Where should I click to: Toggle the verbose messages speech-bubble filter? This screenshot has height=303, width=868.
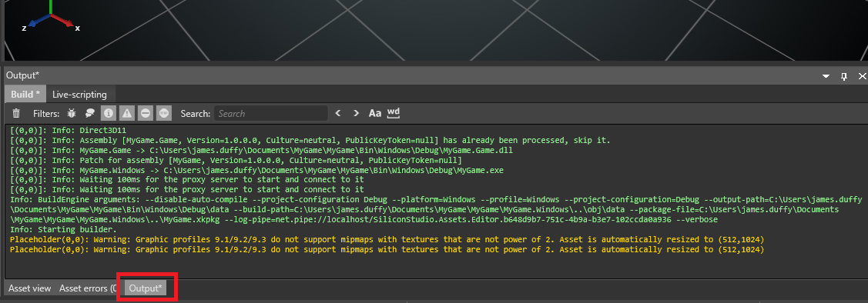(x=89, y=113)
